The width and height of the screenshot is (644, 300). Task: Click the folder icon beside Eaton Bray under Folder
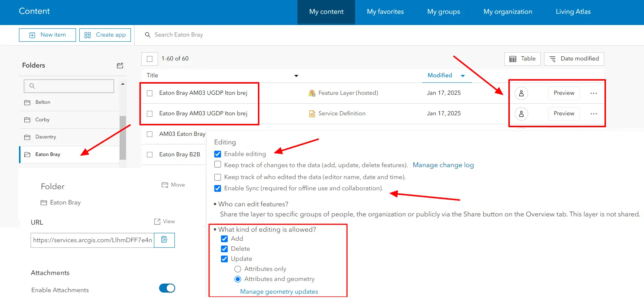44,203
